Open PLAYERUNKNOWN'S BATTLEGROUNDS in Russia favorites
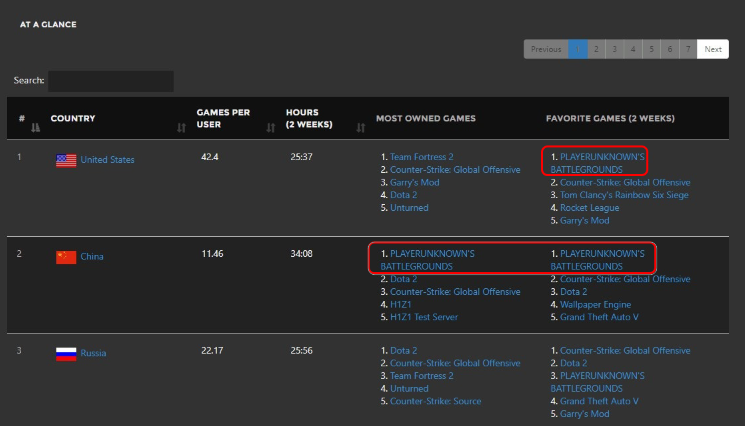The width and height of the screenshot is (745, 426). [597, 382]
